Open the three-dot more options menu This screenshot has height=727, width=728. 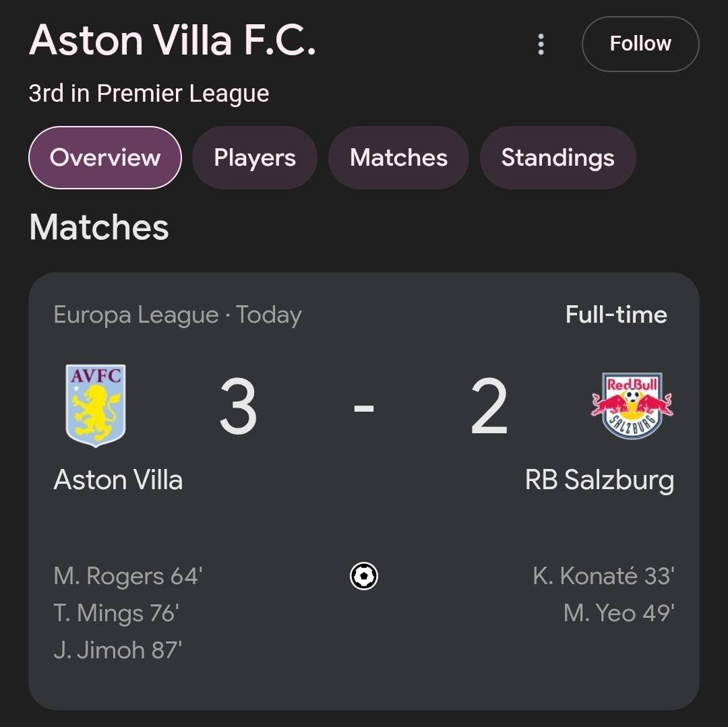[541, 44]
